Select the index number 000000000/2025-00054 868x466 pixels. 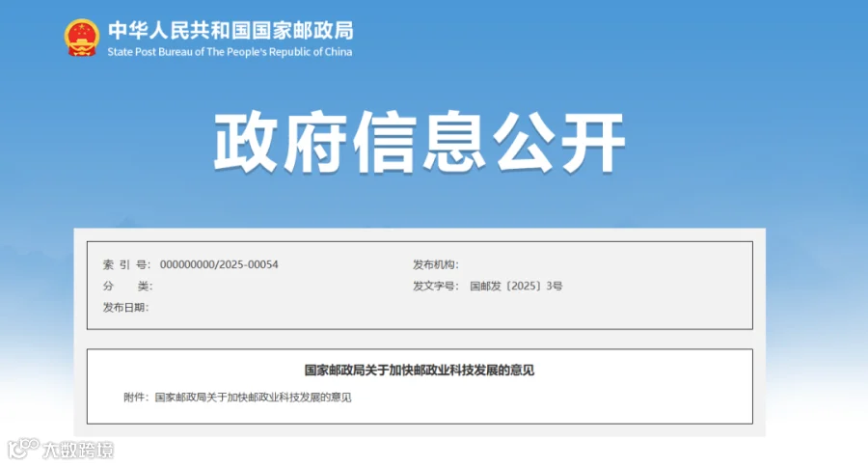pyautogui.click(x=219, y=265)
